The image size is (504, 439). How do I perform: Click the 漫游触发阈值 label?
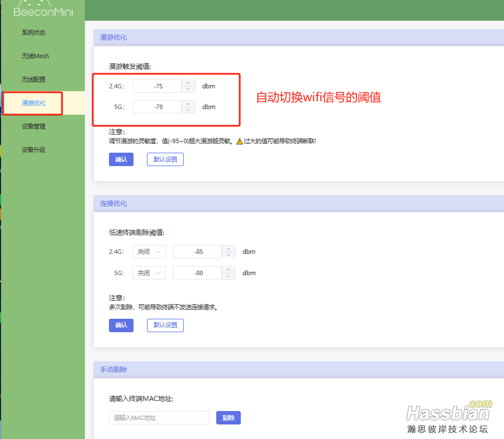point(130,66)
